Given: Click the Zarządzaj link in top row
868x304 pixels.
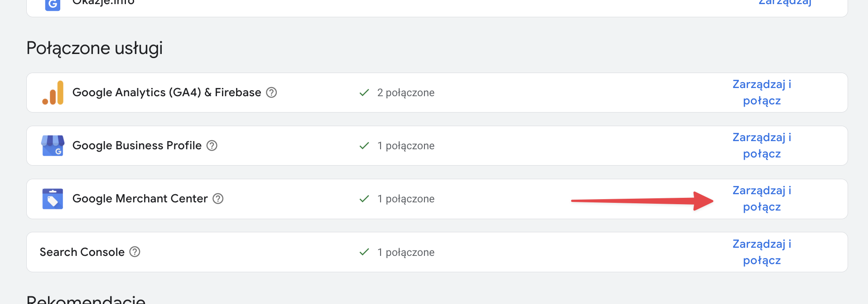Looking at the screenshot, I should coord(785,2).
